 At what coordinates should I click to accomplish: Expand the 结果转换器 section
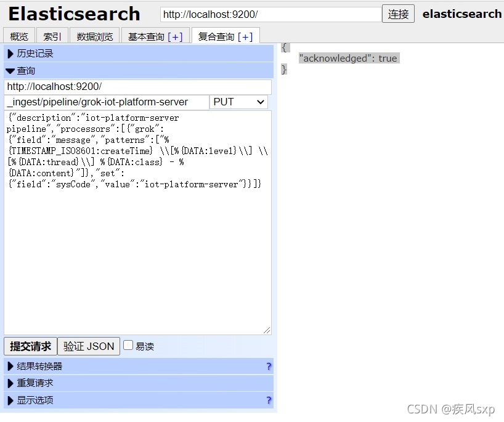click(x=139, y=366)
